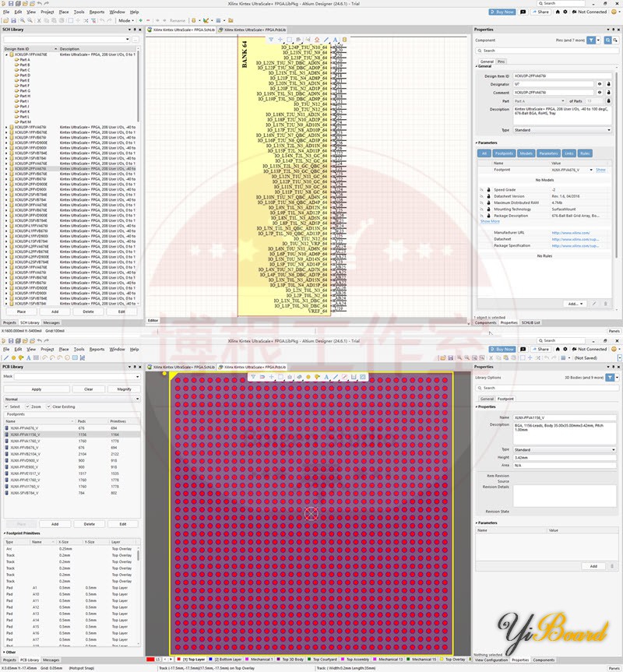Enable the Clear Existing checkbox
Screen dimensions: 623x672
(x=48, y=406)
